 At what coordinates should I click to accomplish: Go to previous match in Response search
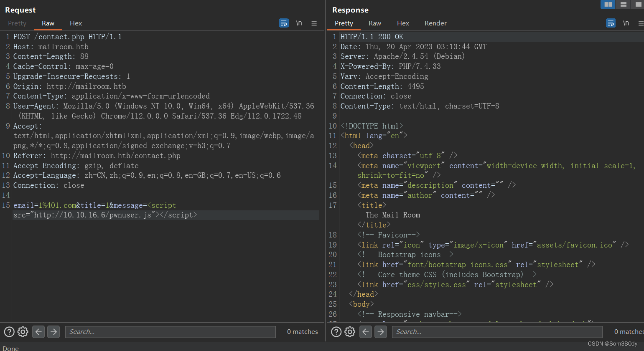click(366, 332)
